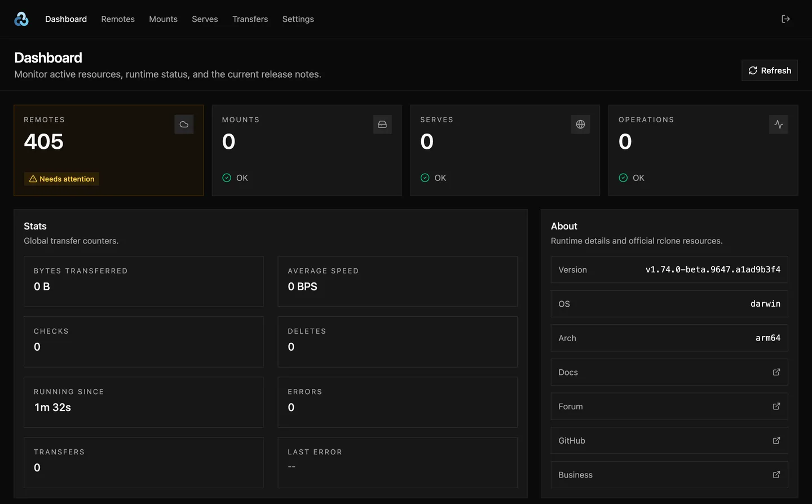Click the green check icon under Serves
812x504 pixels.
[425, 178]
